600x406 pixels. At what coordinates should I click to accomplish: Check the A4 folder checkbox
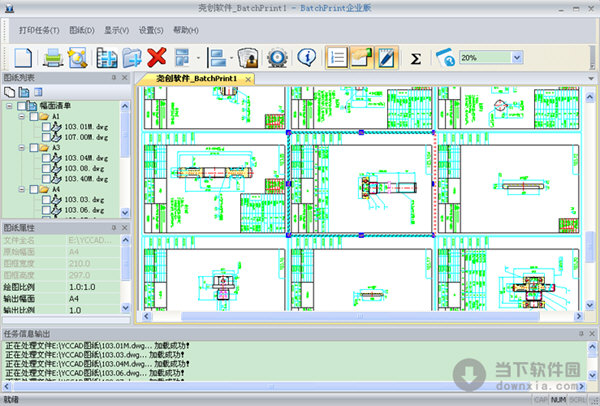(34, 189)
